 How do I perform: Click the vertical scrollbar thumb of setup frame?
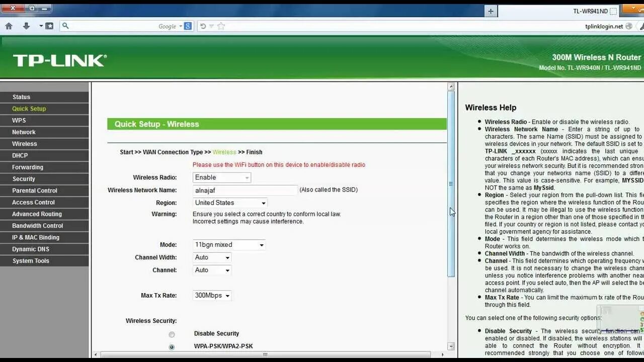click(x=451, y=184)
